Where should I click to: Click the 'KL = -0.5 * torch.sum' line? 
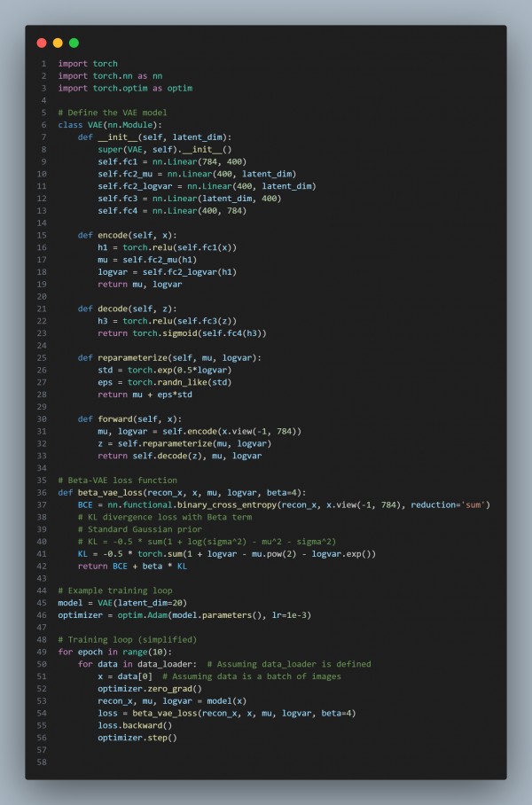(x=227, y=554)
